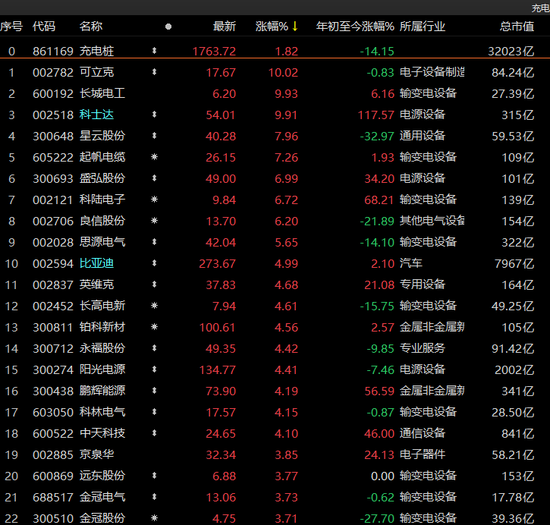Open the highlighted stock 比亚迪
Viewport: 550px width, 525px height.
point(96,263)
